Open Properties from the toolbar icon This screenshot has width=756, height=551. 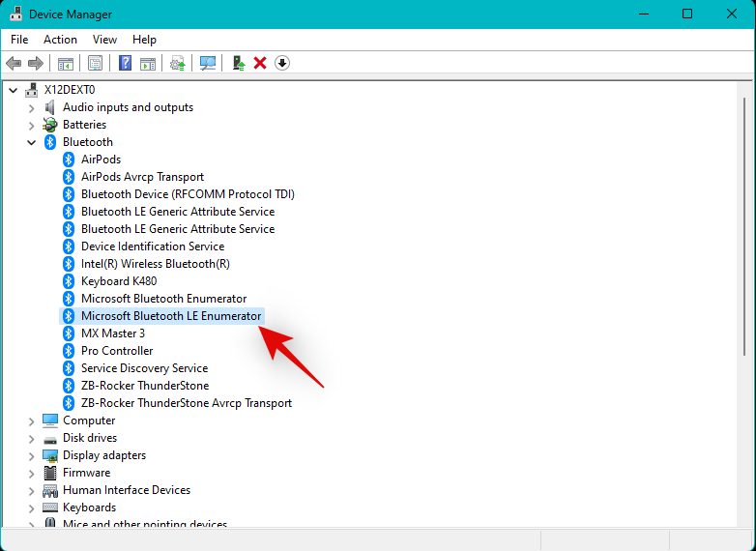pyautogui.click(x=95, y=63)
